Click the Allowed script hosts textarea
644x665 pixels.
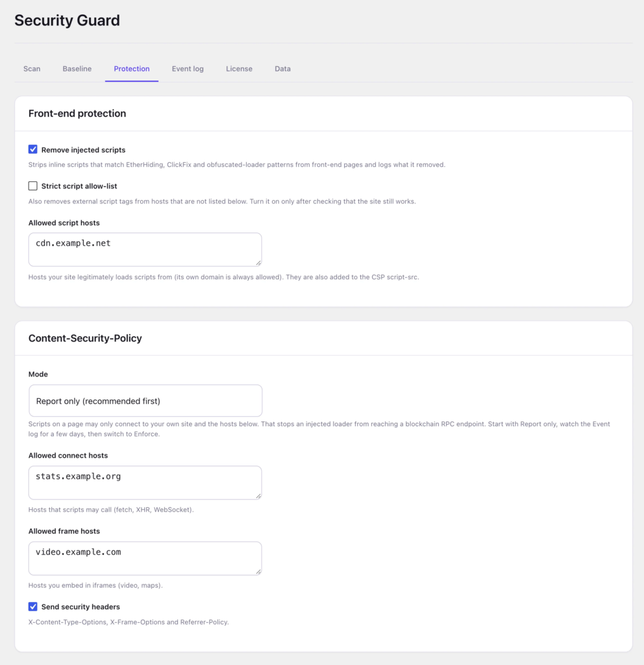coord(145,249)
